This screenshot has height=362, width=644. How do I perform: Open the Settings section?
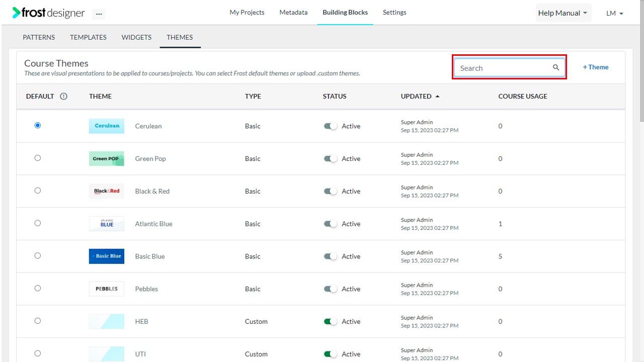pyautogui.click(x=394, y=13)
